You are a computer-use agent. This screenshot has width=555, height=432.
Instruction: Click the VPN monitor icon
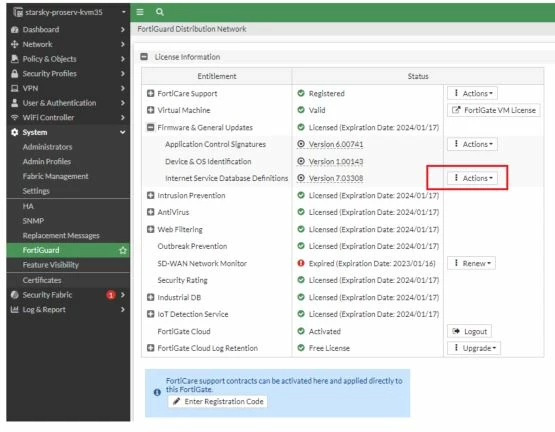click(x=15, y=88)
